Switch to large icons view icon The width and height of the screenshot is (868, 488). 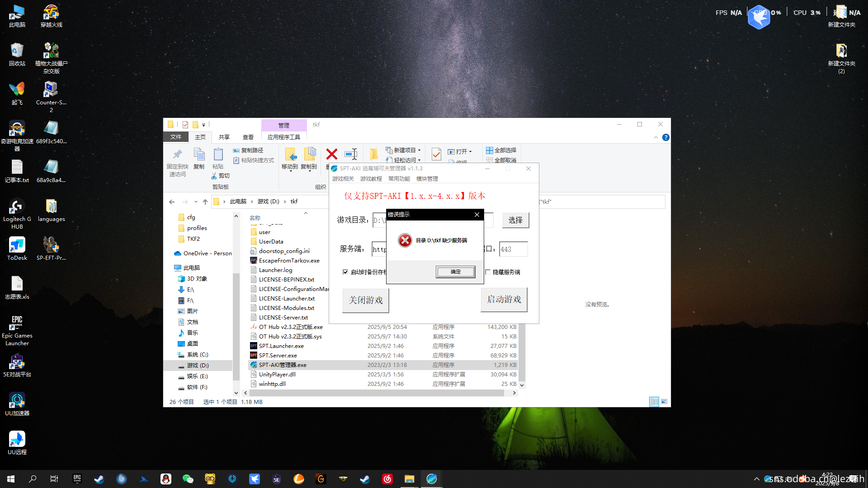click(x=664, y=402)
